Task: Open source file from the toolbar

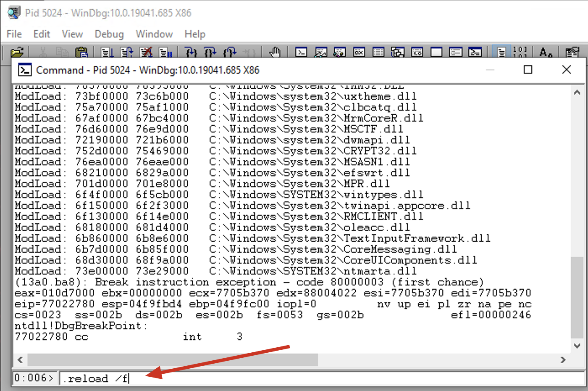Action: click(17, 53)
